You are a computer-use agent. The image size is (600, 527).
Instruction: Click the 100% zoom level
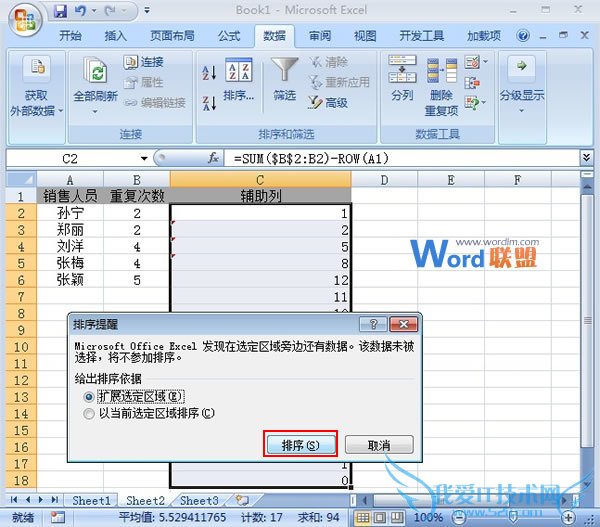(x=429, y=518)
